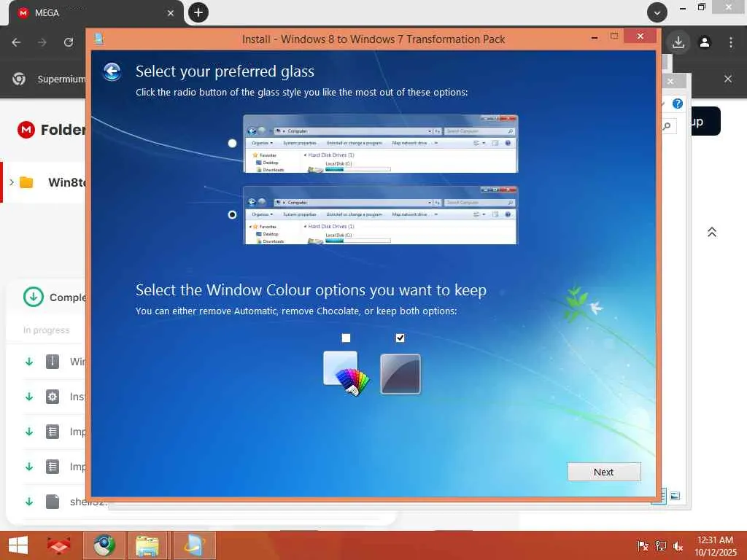Click the Chocolate colour swatch
747x560 pixels.
click(400, 374)
